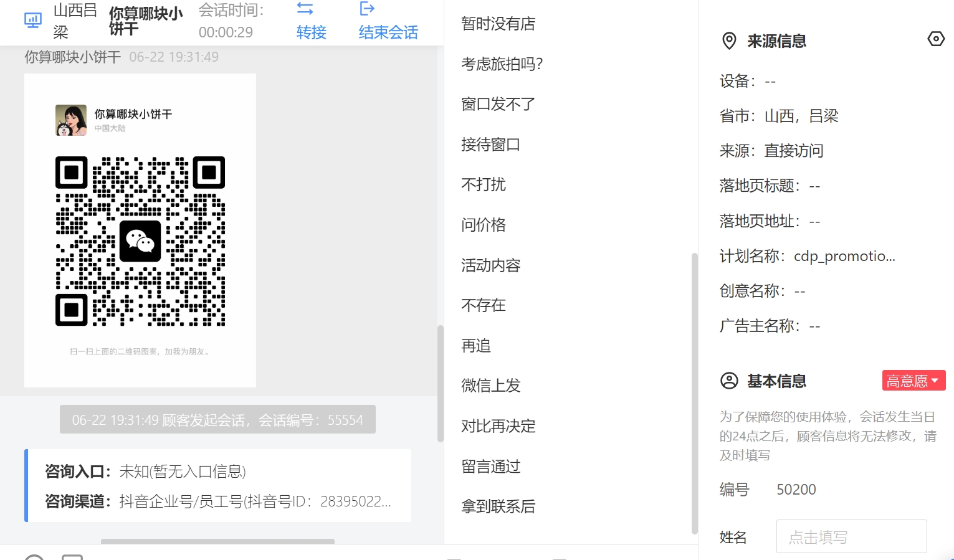The width and height of the screenshot is (954, 560).
Task: Click the monitor device icon in chat header
Action: (x=32, y=21)
